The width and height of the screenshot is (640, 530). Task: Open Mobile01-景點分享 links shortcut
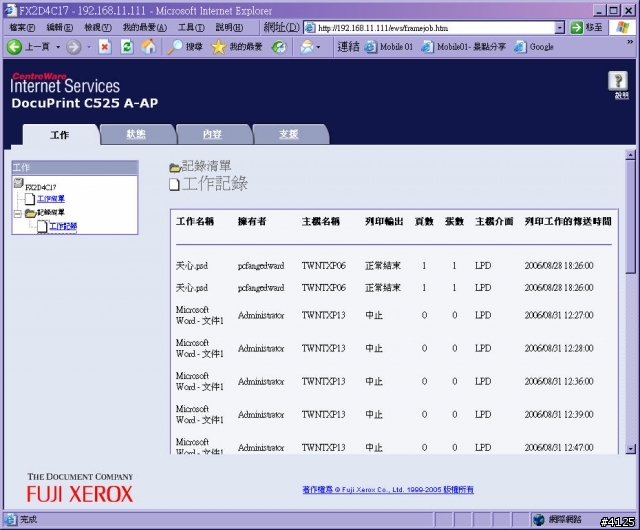pyautogui.click(x=463, y=47)
